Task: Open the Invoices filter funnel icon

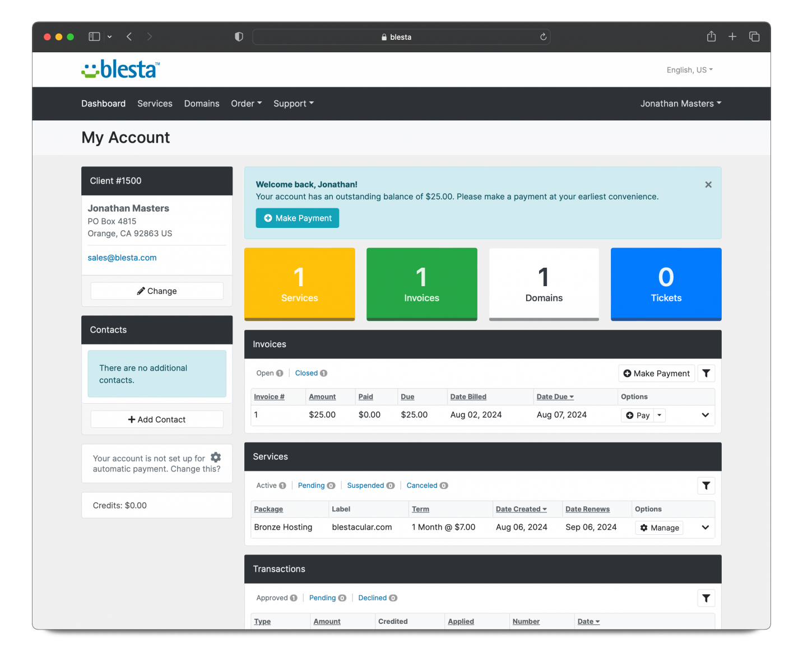Action: pyautogui.click(x=706, y=374)
